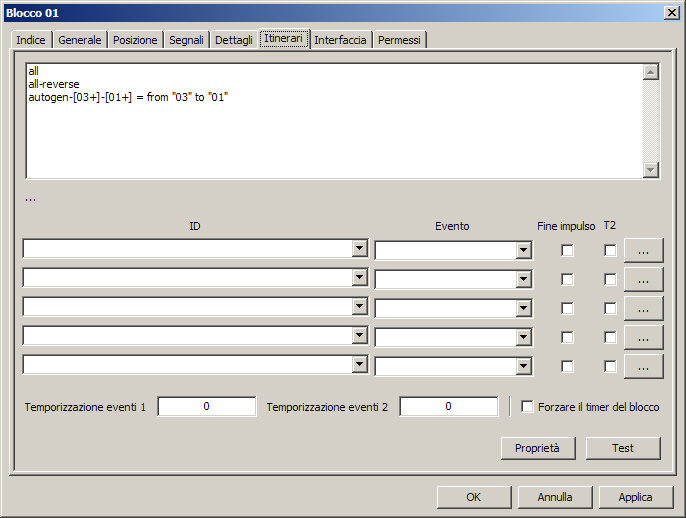Open the Interfaccia tab
The image size is (686, 518).
click(x=340, y=40)
